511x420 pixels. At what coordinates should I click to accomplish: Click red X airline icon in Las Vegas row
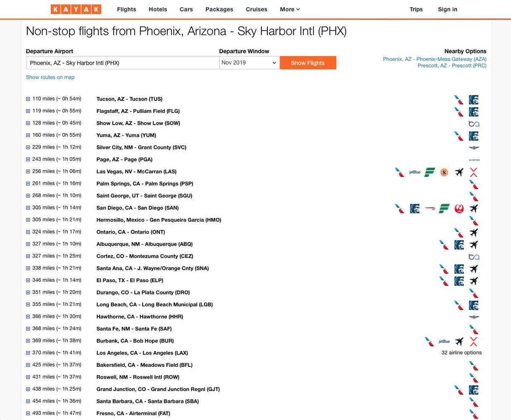pyautogui.click(x=474, y=172)
